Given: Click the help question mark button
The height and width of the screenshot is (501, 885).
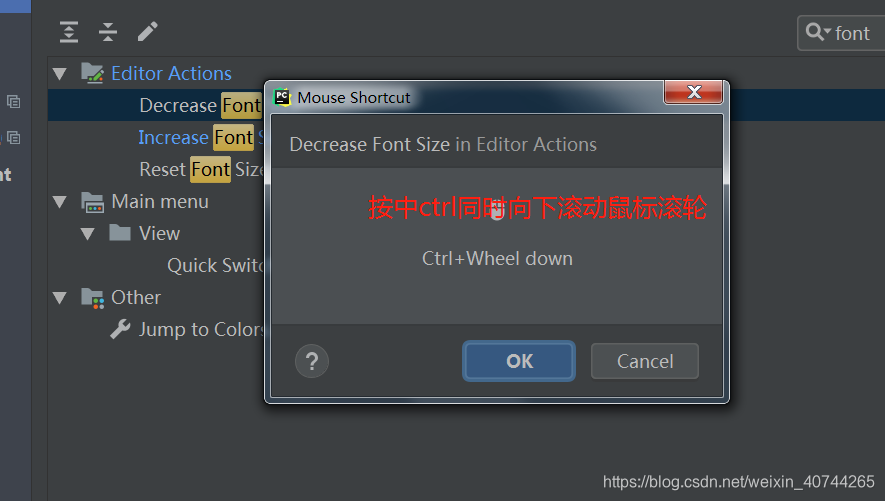Looking at the screenshot, I should [x=312, y=361].
